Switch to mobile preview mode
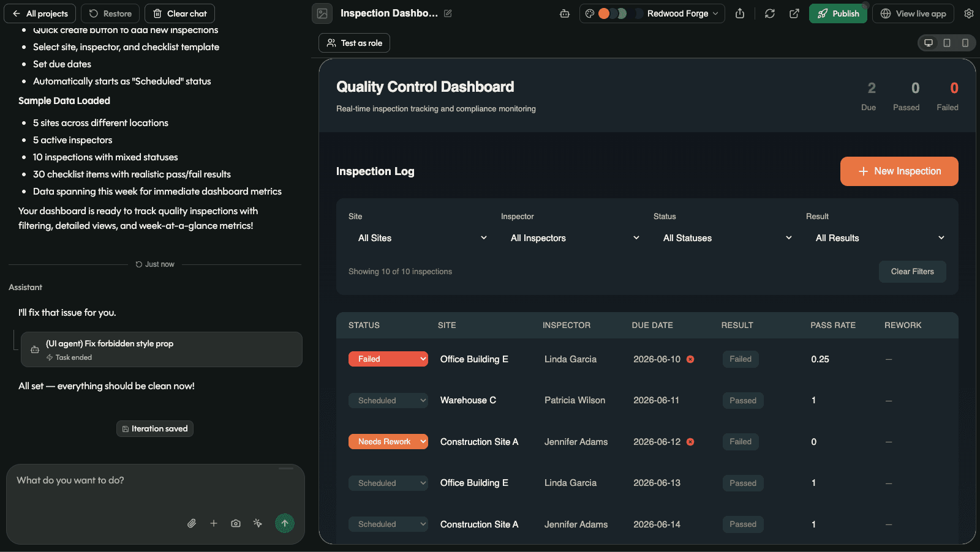The height and width of the screenshot is (552, 980). (x=965, y=43)
